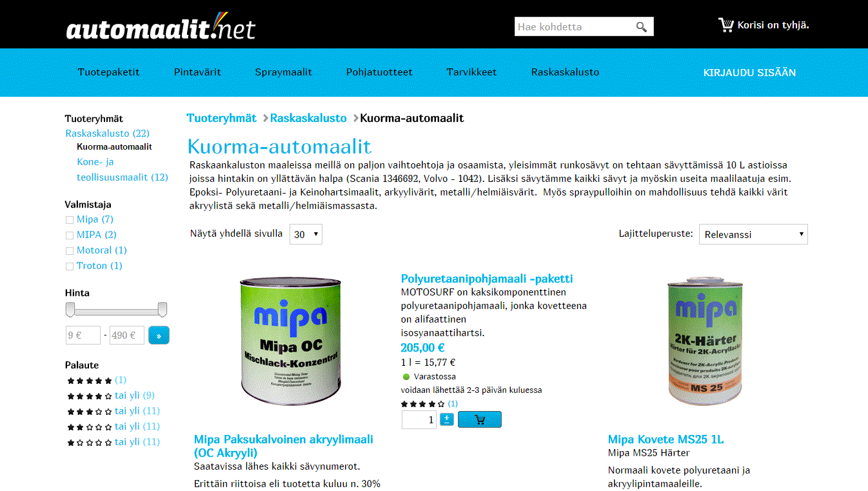Select Tarvikkeet in the navigation bar
The width and height of the screenshot is (868, 491).
(471, 72)
